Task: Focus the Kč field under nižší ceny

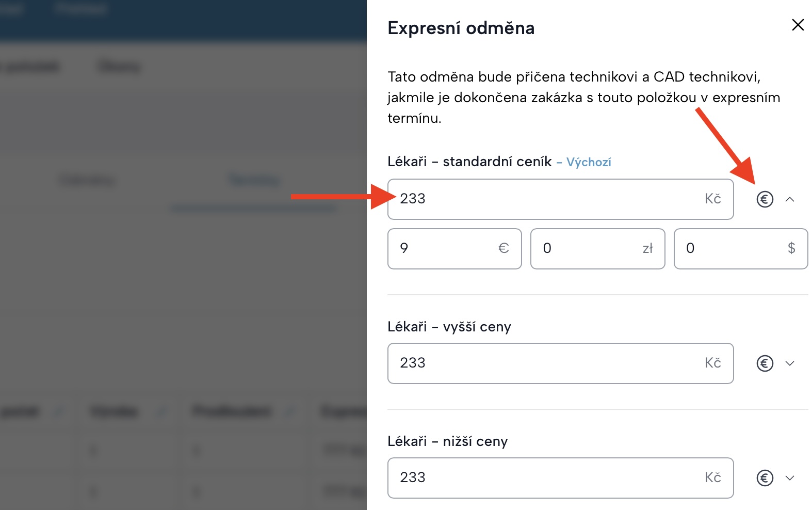Action: point(547,478)
